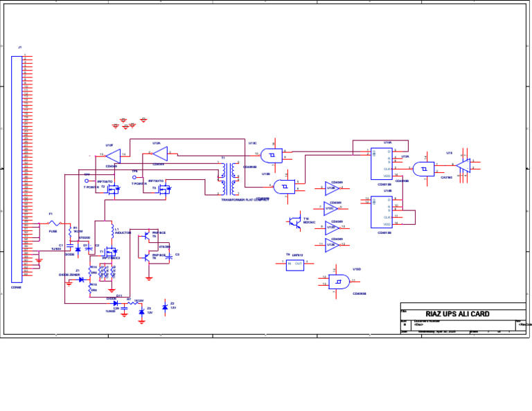The width and height of the screenshot is (532, 411).
Task: Pick capacitor C1 symbol
Action: coord(70,246)
